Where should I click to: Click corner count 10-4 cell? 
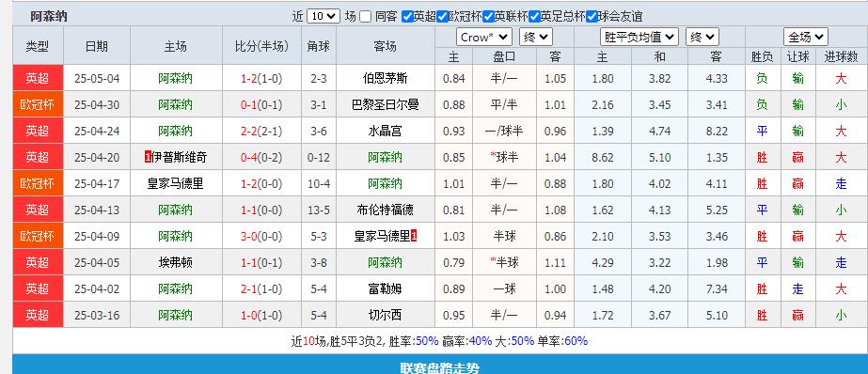coord(318,183)
